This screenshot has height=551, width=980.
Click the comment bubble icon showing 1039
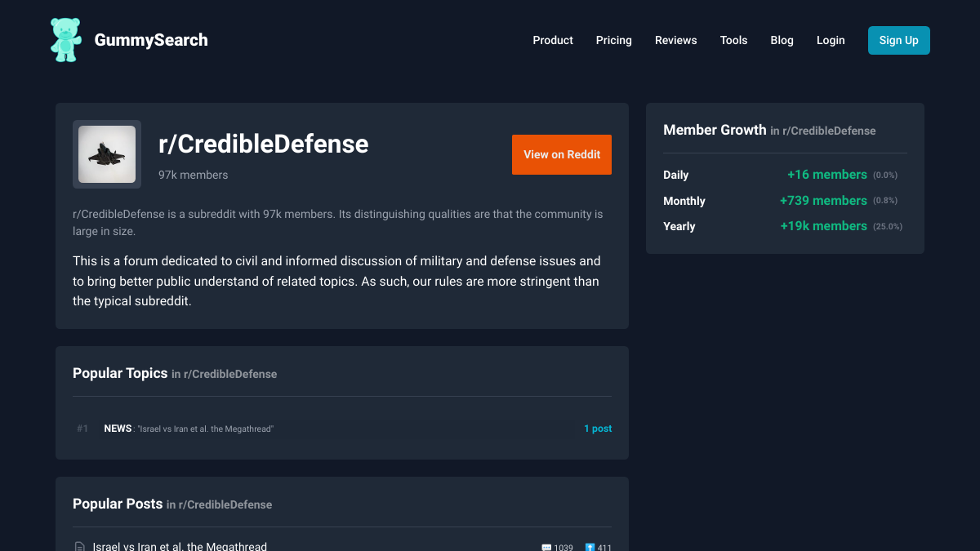coord(546,547)
